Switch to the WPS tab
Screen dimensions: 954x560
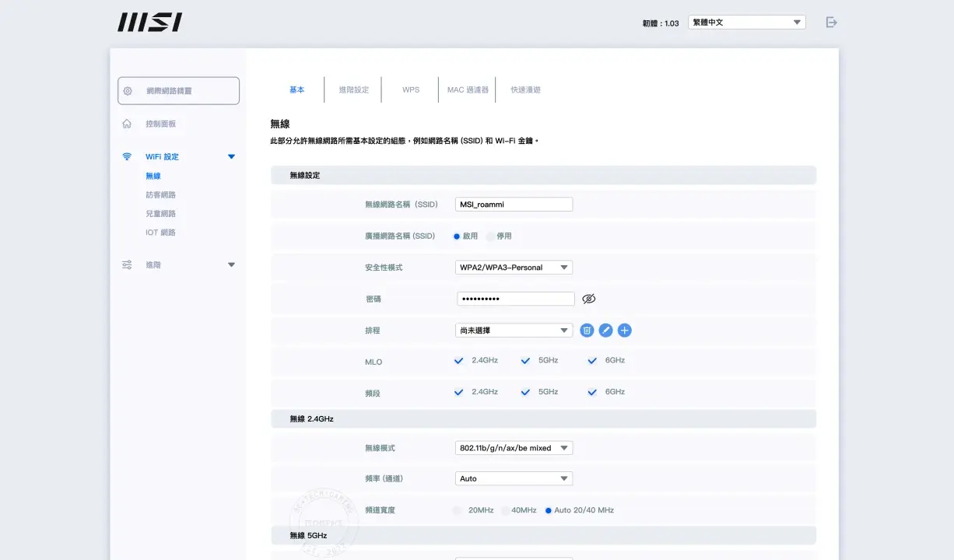click(x=411, y=89)
